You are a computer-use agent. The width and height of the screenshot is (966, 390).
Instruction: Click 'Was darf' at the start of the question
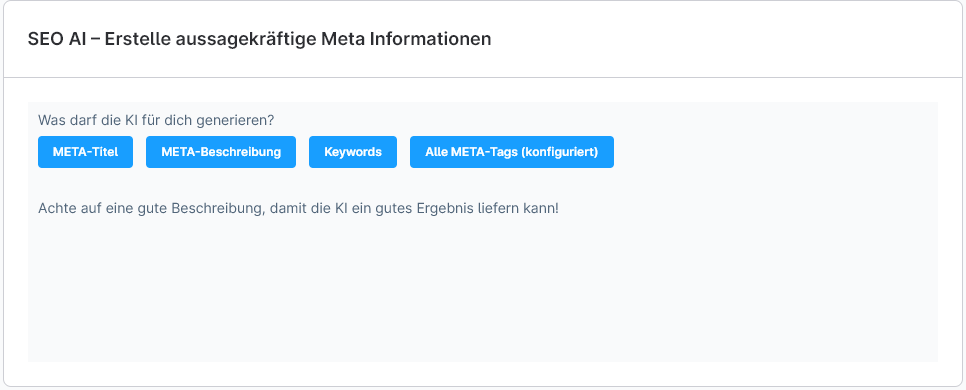65,120
